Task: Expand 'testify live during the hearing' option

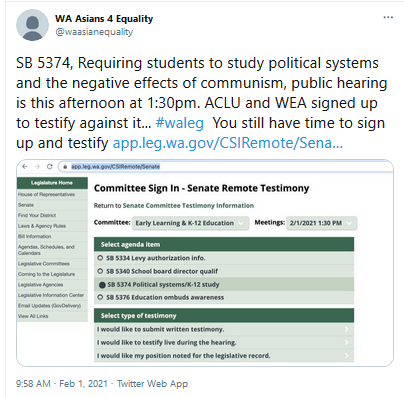Action: [224, 342]
